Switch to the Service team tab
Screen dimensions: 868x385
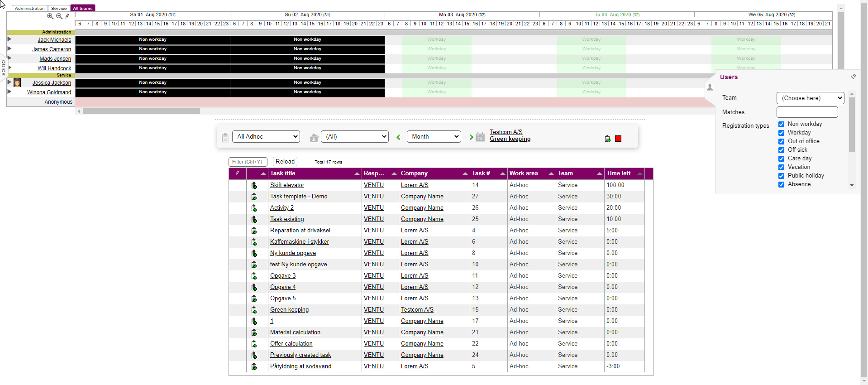(x=59, y=8)
